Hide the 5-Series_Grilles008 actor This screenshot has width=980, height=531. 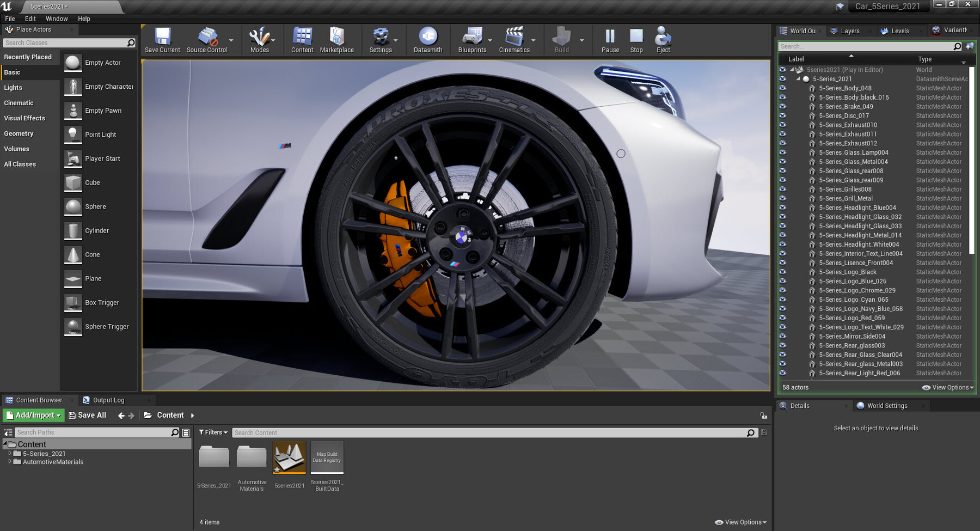click(782, 189)
